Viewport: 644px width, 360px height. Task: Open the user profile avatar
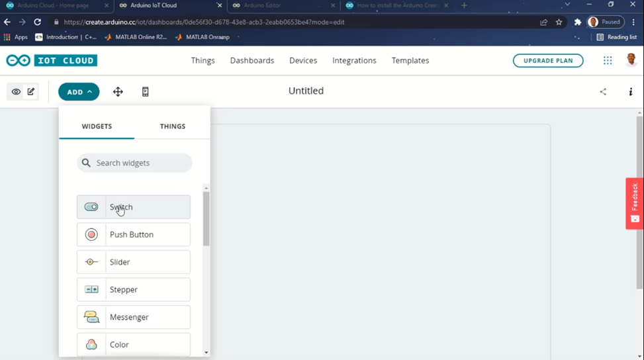coord(631,60)
